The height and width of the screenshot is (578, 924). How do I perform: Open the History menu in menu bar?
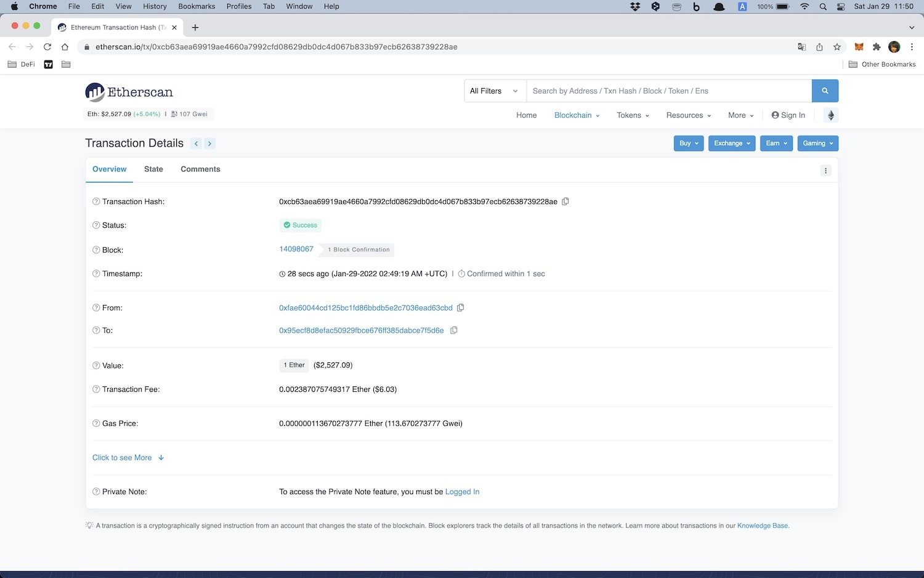coord(155,6)
